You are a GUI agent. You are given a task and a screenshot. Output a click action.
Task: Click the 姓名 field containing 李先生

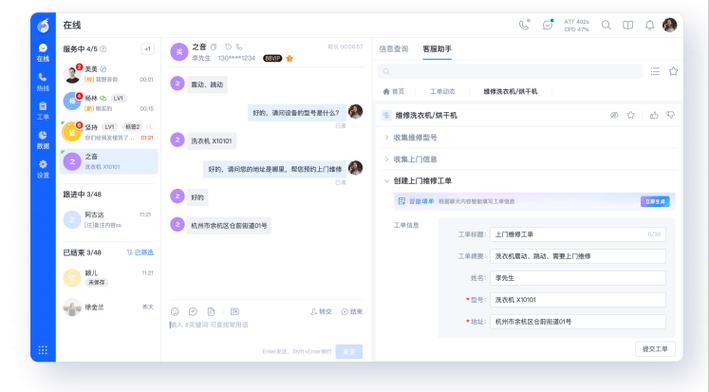pyautogui.click(x=578, y=278)
